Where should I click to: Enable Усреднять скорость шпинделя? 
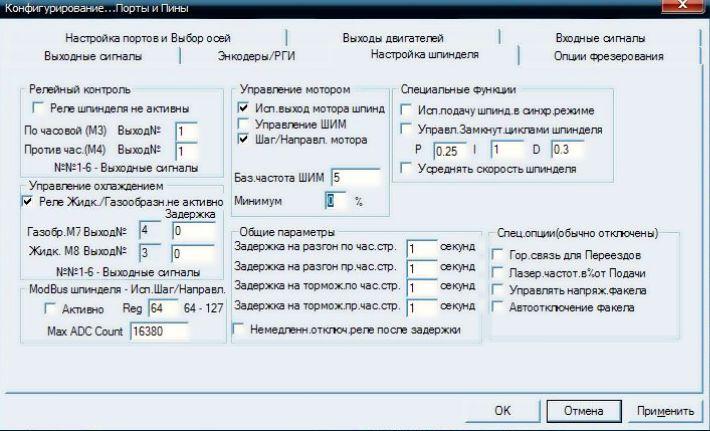tap(407, 169)
